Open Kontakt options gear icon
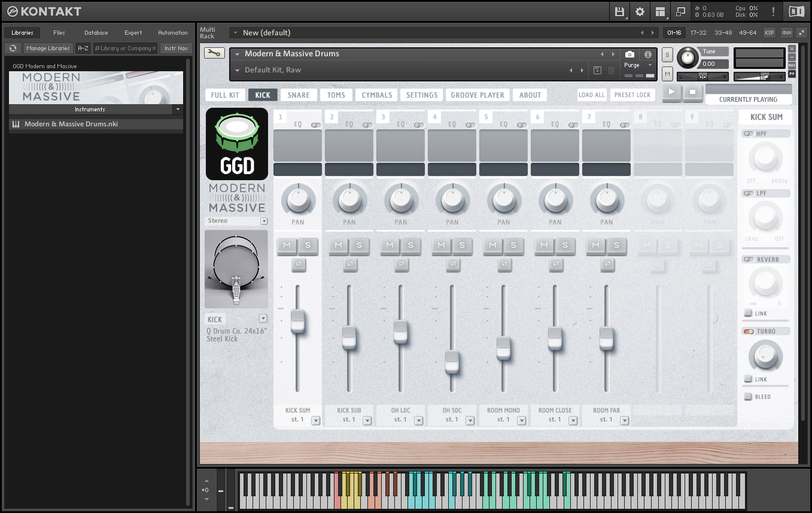Image resolution: width=812 pixels, height=513 pixels. point(640,11)
